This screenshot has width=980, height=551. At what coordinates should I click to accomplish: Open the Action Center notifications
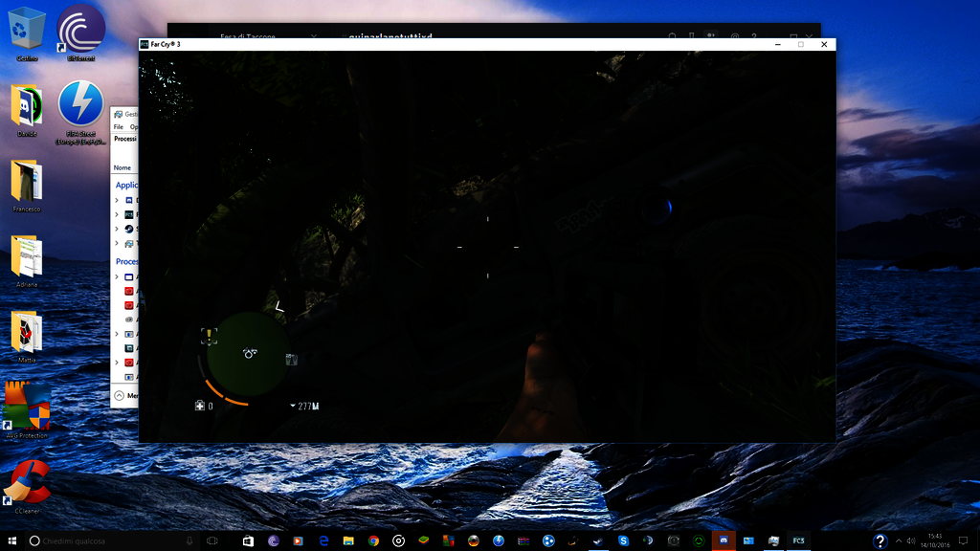(963, 541)
